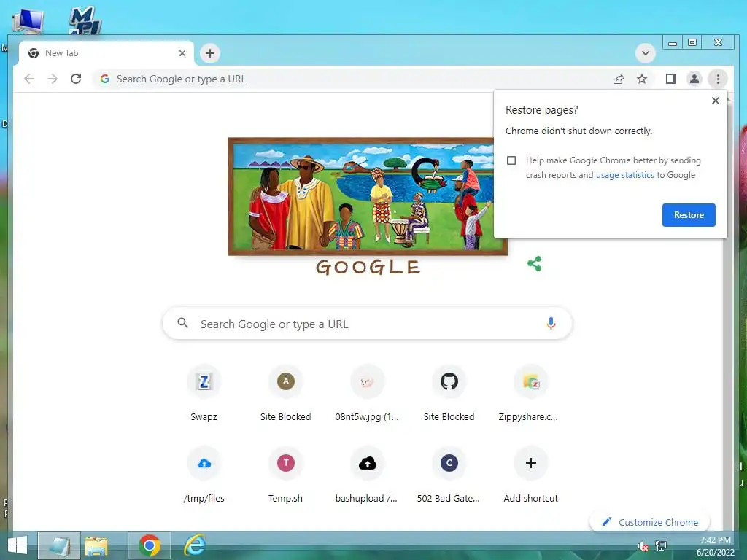
Task: Open the Zippyshare shortcut
Action: coord(530,393)
